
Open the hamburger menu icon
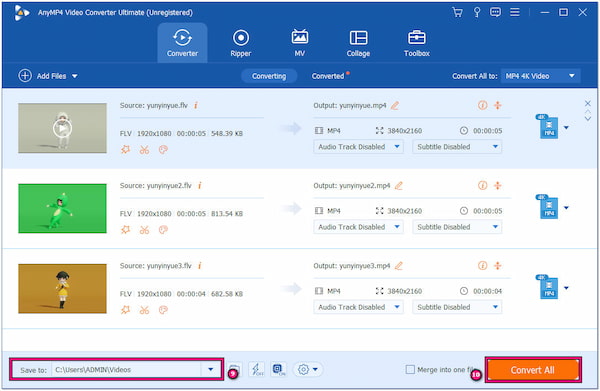[515, 12]
